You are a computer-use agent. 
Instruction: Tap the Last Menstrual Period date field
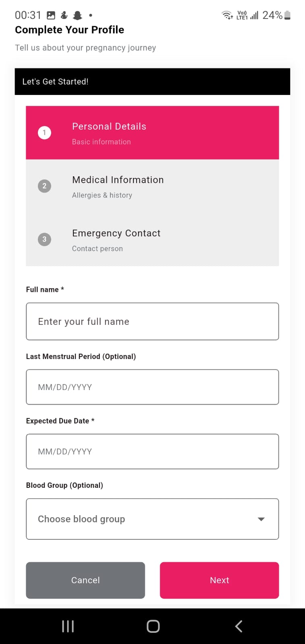[x=152, y=387]
